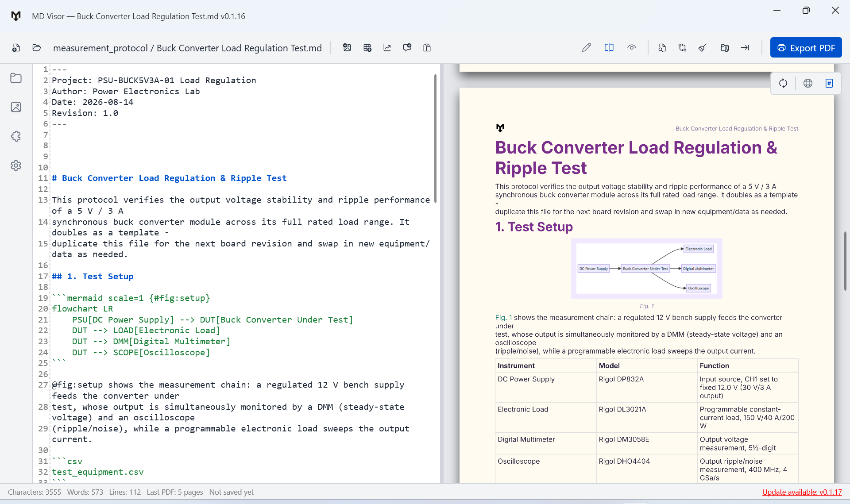Click the Fig. 1 cross-reference link in the preview
This screenshot has width=850, height=504.
[x=503, y=318]
